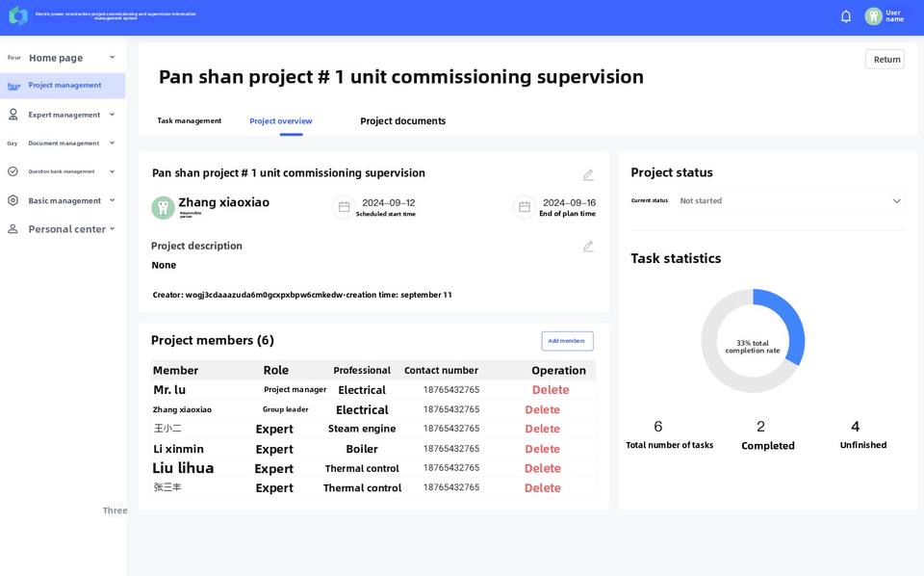The height and width of the screenshot is (576, 924).
Task: Click the 2024-09-16 end date
Action: pyautogui.click(x=569, y=202)
